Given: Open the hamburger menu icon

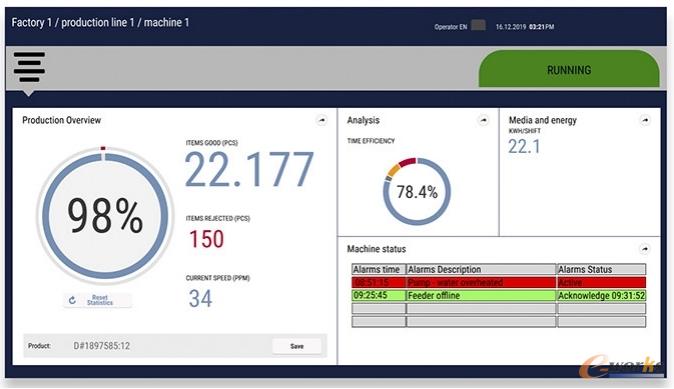Looking at the screenshot, I should [29, 67].
